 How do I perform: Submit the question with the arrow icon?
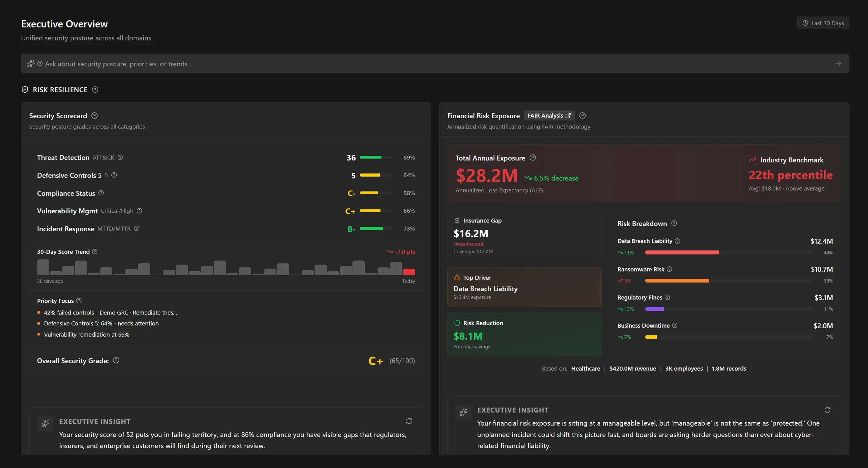(838, 64)
